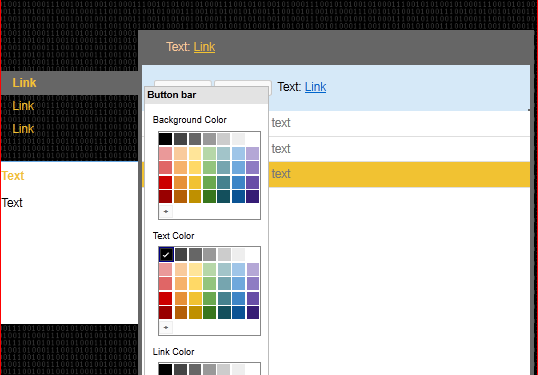Open the orange Link in the gray header
538x375 pixels.
tap(204, 47)
